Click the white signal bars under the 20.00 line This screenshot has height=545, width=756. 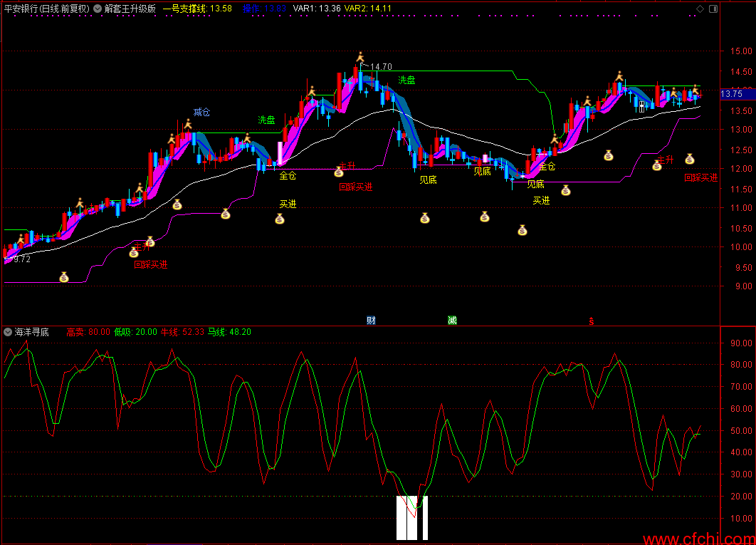pos(411,518)
